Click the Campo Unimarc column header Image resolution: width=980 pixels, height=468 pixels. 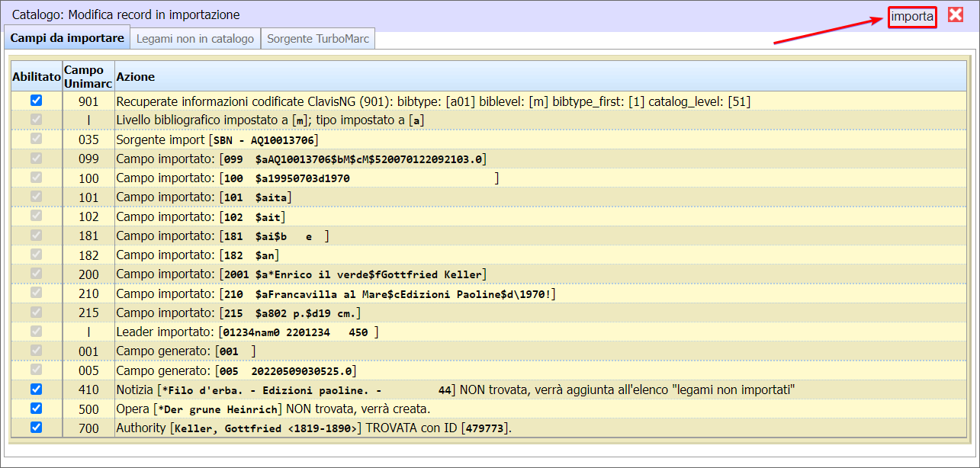88,76
